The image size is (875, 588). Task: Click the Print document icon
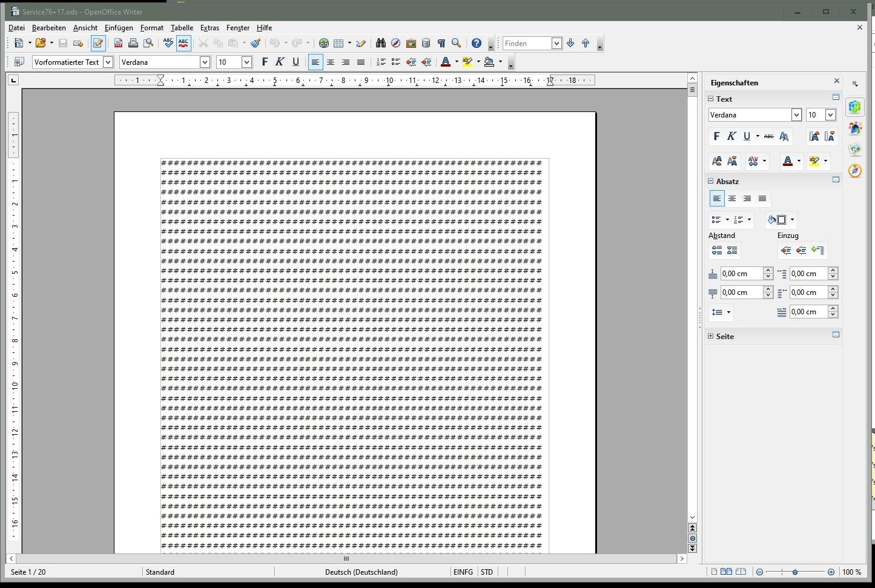click(x=133, y=44)
